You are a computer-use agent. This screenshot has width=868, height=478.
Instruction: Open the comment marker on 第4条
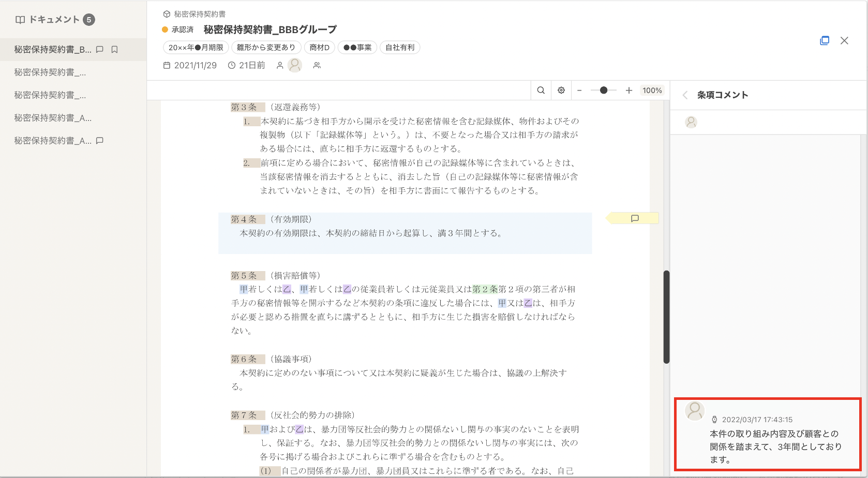point(635,218)
